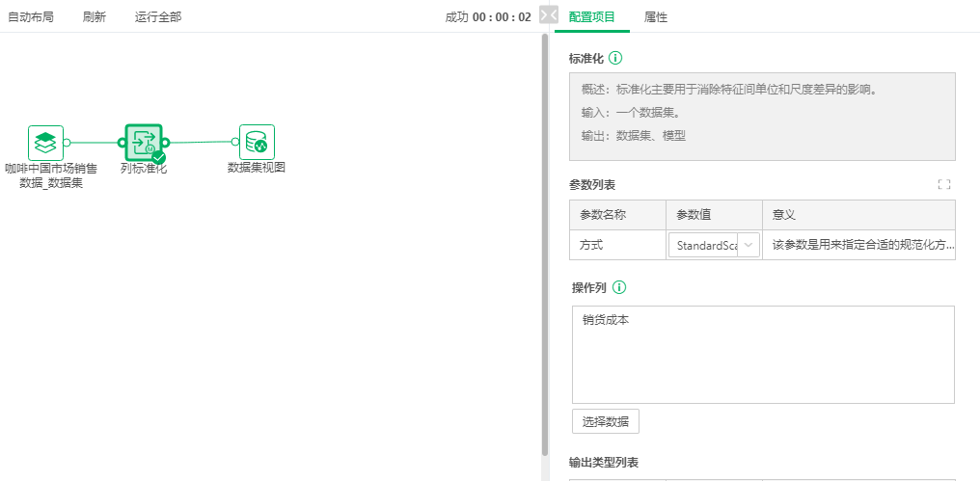Viewport: 980px width, 481px height.
Task: Click the 数据集视图 node icon
Action: coord(257,143)
